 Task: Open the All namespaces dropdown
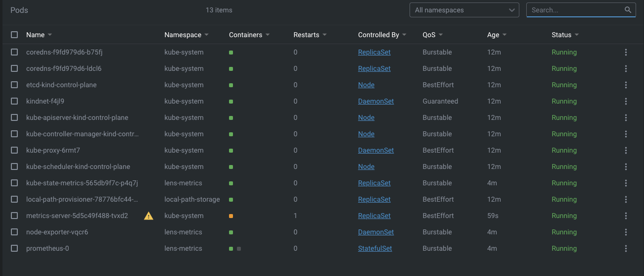[464, 10]
